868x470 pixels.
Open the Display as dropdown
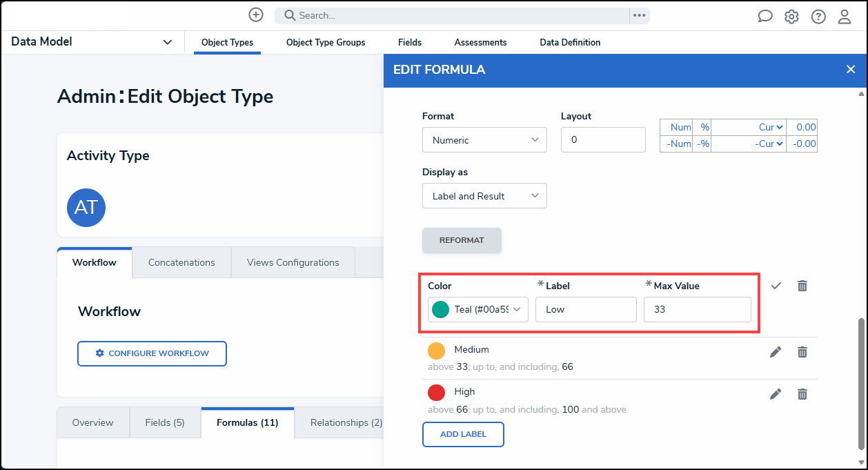484,196
